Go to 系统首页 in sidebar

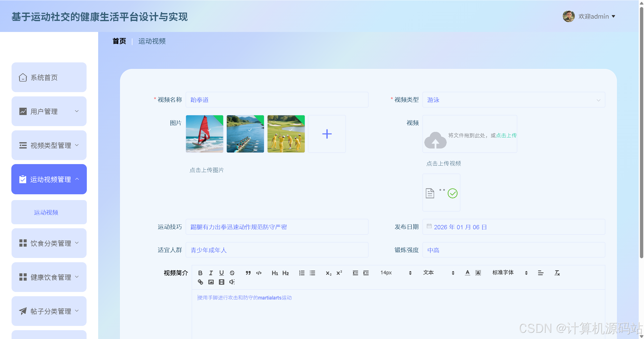tap(49, 77)
